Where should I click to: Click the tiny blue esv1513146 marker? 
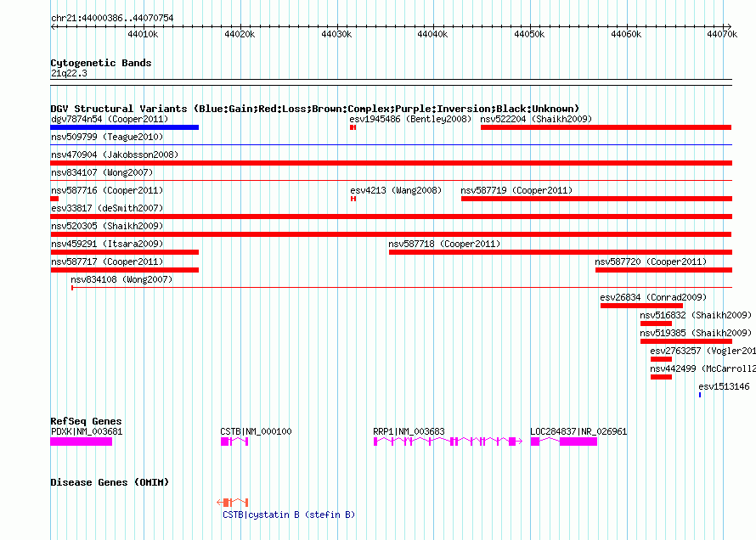pyautogui.click(x=700, y=395)
